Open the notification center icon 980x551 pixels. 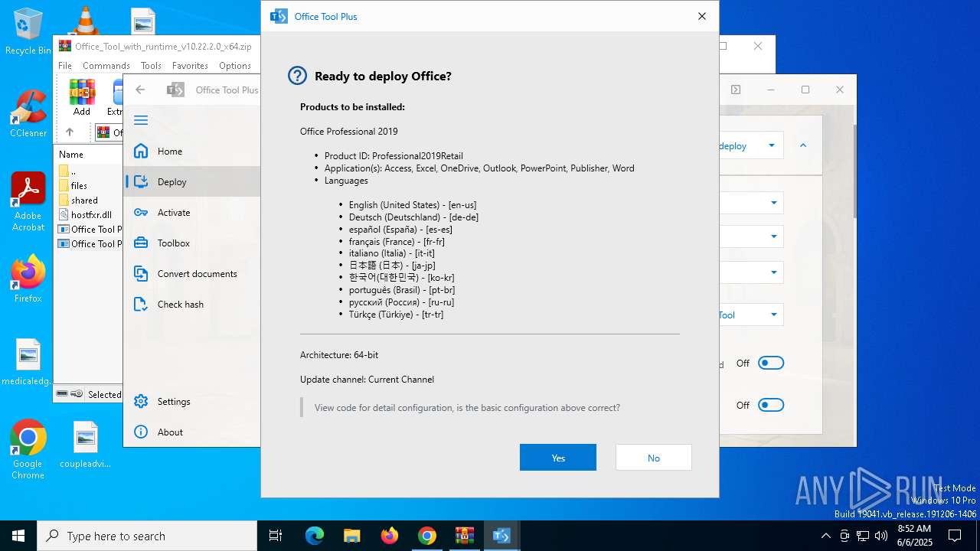click(955, 536)
